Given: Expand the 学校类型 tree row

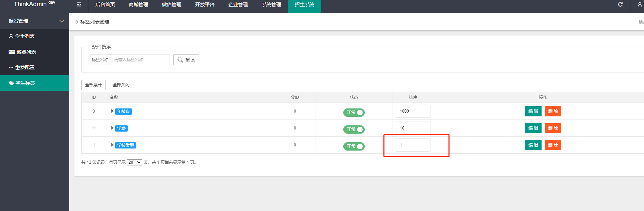Looking at the screenshot, I should [112, 145].
